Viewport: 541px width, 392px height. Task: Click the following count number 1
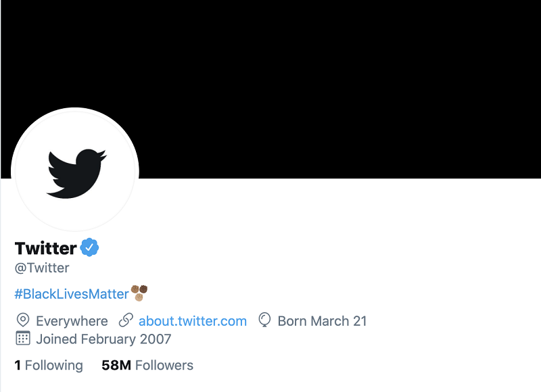18,366
